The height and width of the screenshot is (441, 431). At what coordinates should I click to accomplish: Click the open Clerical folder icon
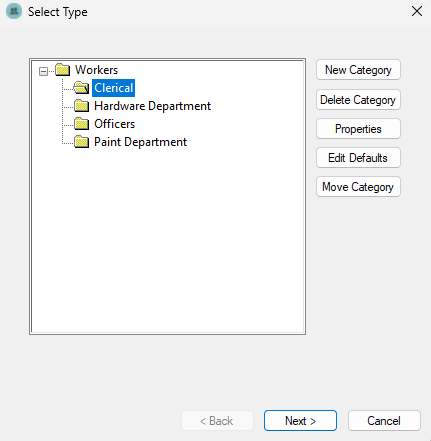[x=81, y=88]
